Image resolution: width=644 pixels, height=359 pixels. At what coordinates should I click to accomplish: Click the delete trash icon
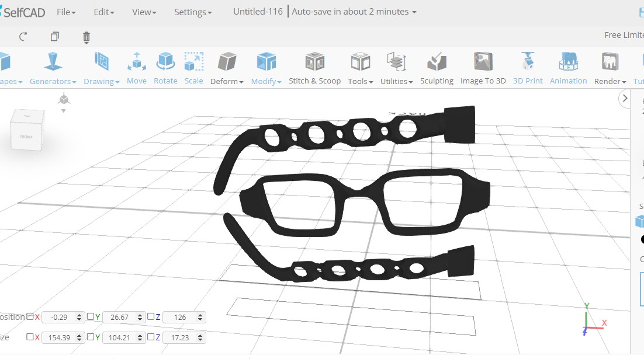(86, 37)
